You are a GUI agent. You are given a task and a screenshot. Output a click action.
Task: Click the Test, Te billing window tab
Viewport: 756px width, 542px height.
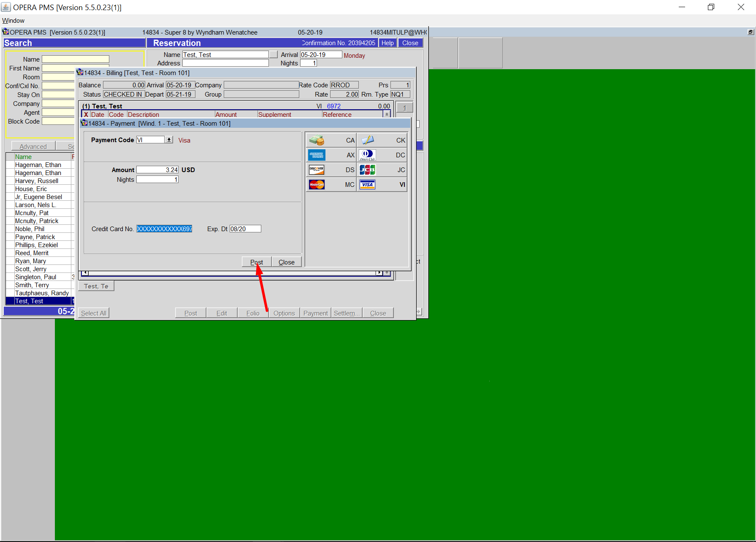(x=96, y=286)
